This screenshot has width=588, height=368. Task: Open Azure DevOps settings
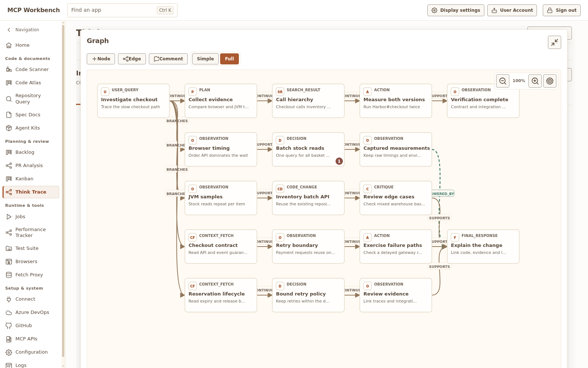tap(31, 312)
